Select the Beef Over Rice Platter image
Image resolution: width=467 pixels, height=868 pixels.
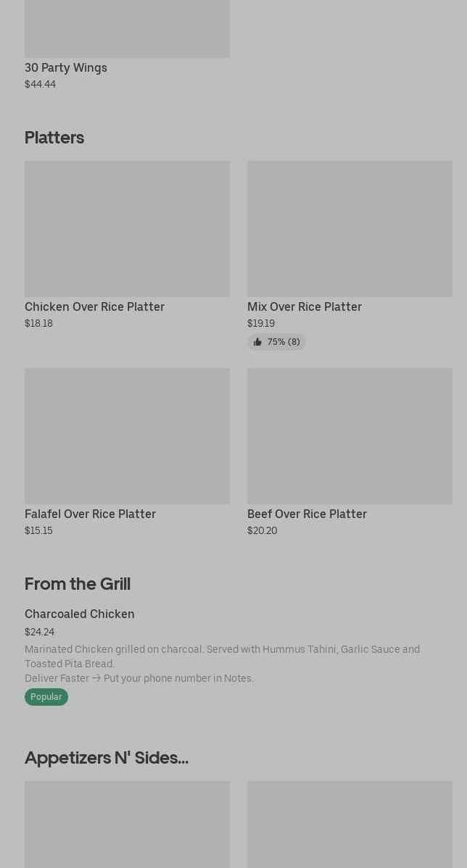point(350,435)
